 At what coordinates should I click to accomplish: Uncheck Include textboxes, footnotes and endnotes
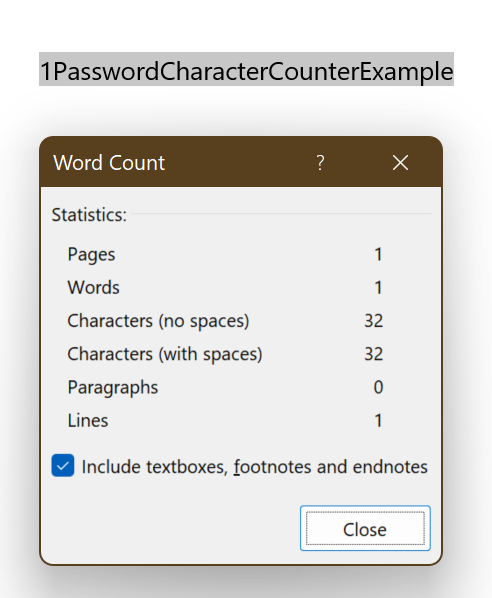coord(63,465)
